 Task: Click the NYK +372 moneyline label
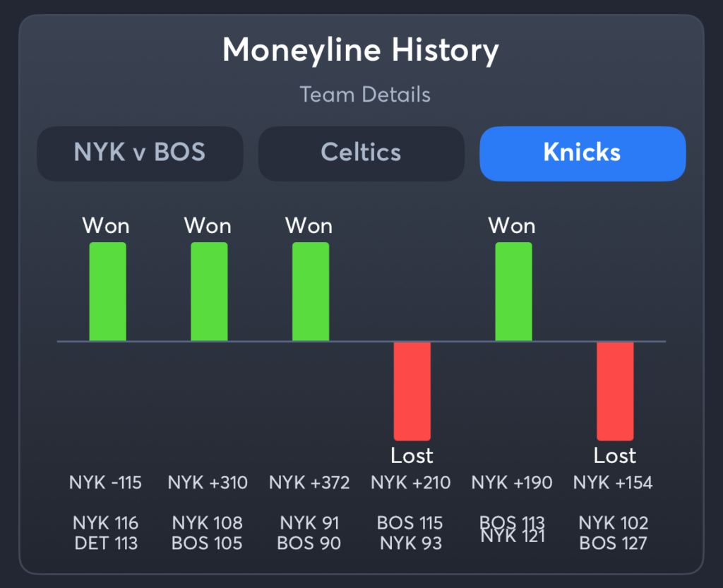coord(309,483)
